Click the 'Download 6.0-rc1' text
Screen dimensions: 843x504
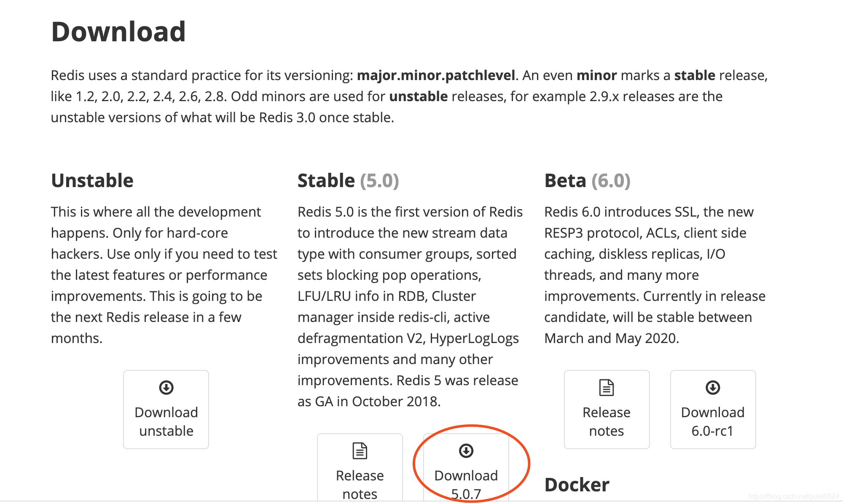(x=712, y=421)
